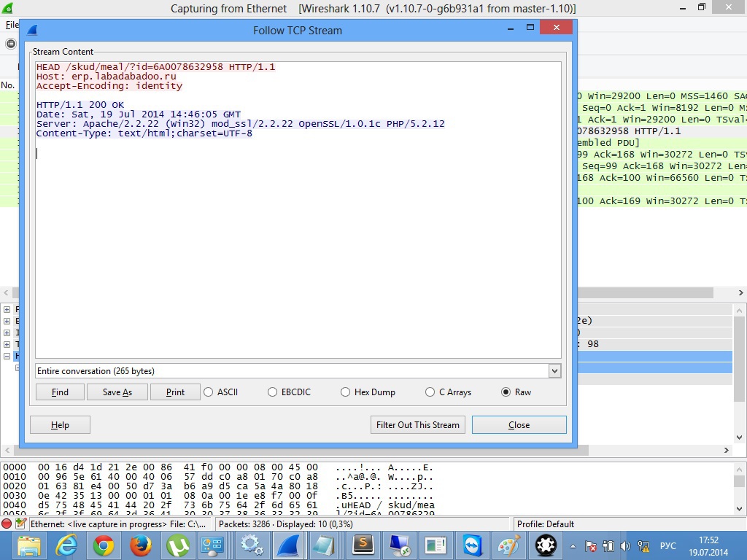
Task: Open capture file comments icon in status bar
Action: (x=20, y=524)
